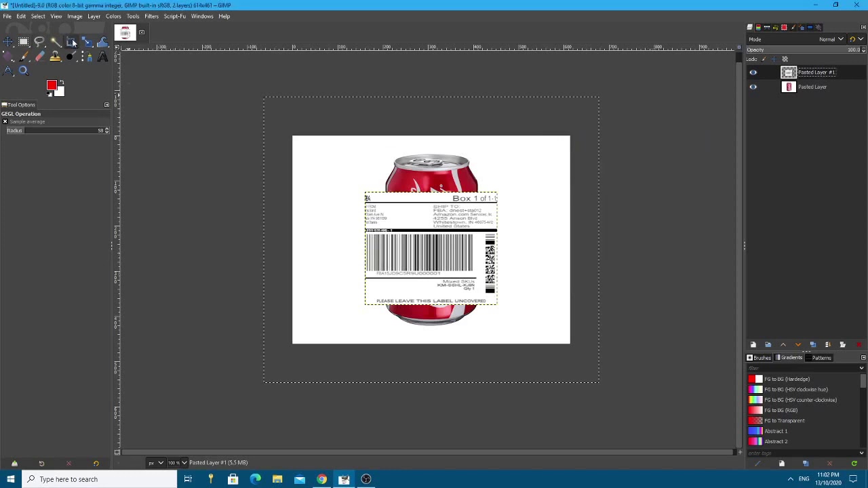Open Microsoft Edge from taskbar

pos(255,479)
